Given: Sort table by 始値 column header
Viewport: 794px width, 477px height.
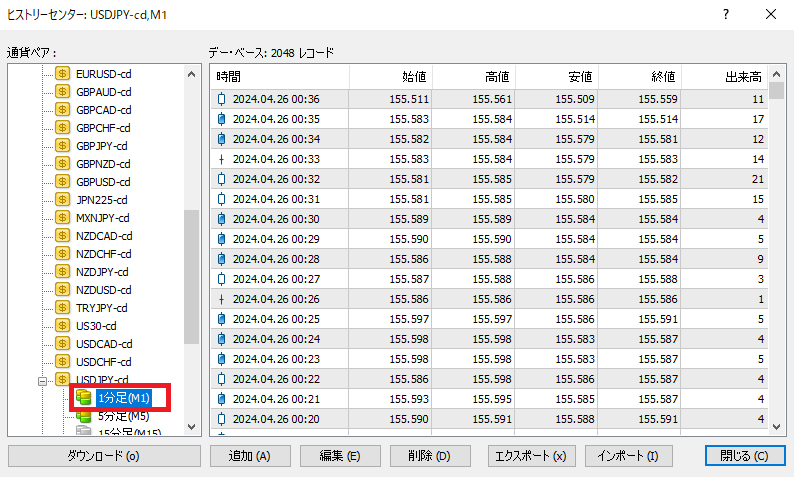Looking at the screenshot, I should click(390, 76).
